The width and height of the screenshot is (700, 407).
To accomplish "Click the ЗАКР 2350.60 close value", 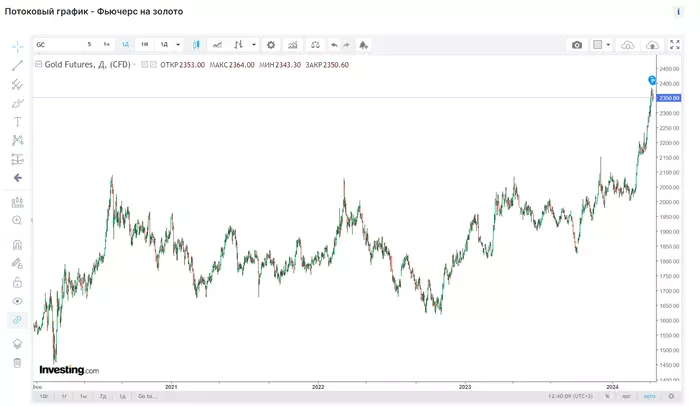I will pyautogui.click(x=327, y=65).
